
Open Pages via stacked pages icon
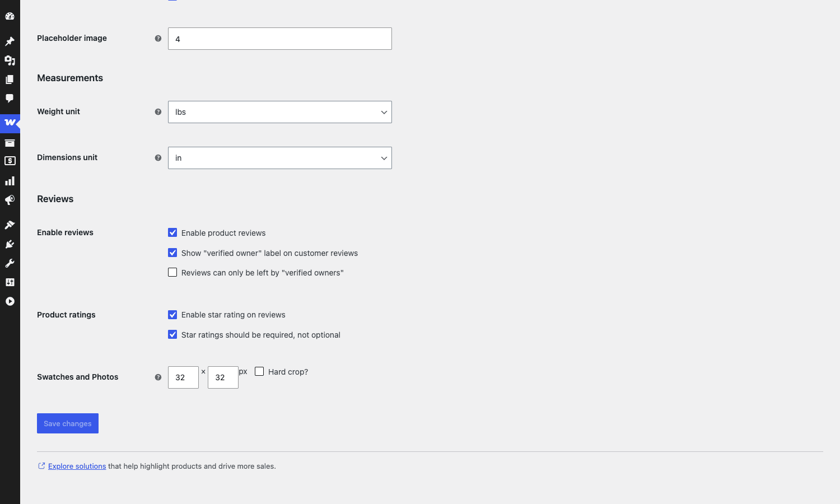tap(10, 80)
